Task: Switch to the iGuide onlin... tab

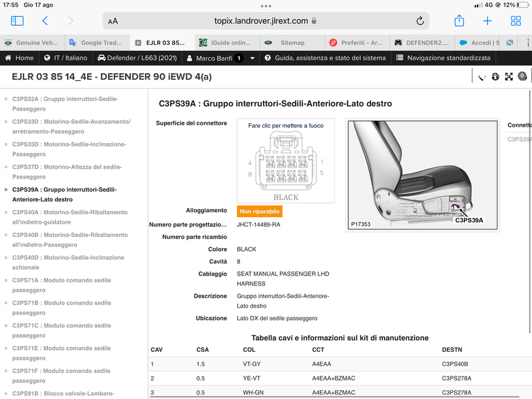Action: [228, 43]
